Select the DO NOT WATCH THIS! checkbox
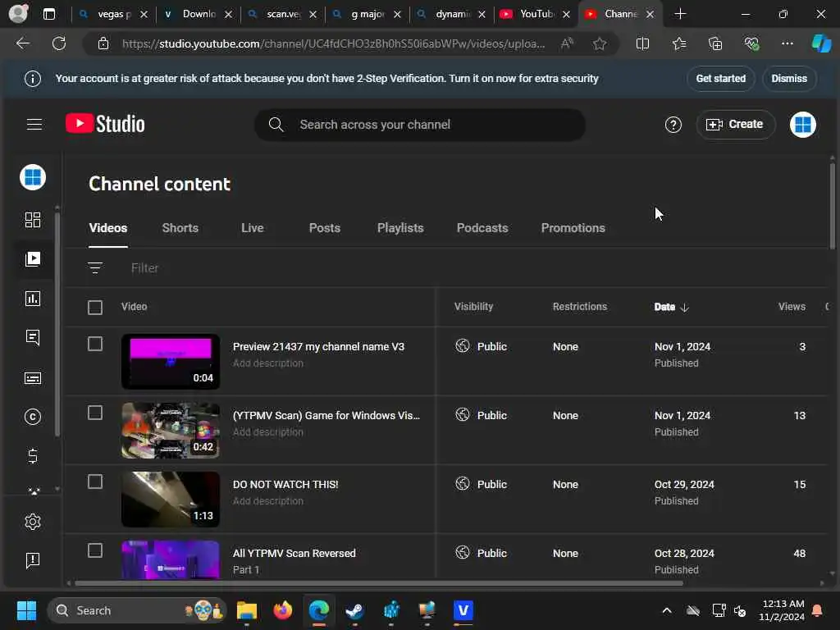The width and height of the screenshot is (840, 630). point(95,482)
